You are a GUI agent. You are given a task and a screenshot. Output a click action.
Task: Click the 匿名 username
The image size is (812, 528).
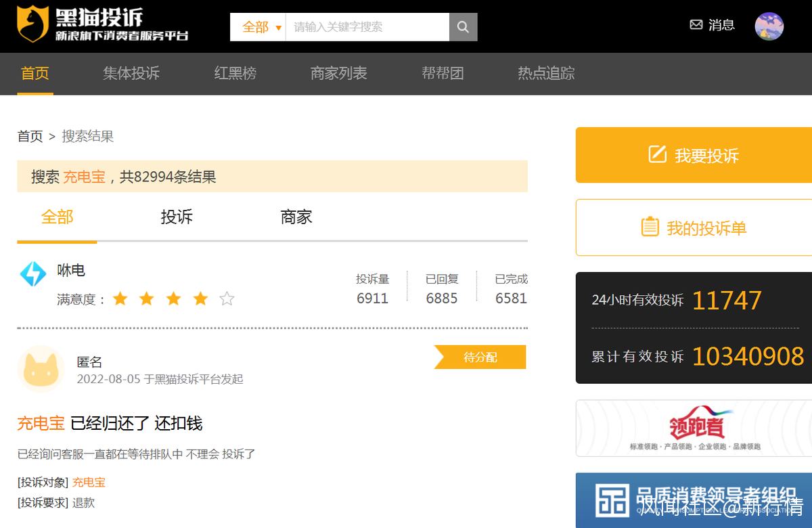pyautogui.click(x=89, y=362)
